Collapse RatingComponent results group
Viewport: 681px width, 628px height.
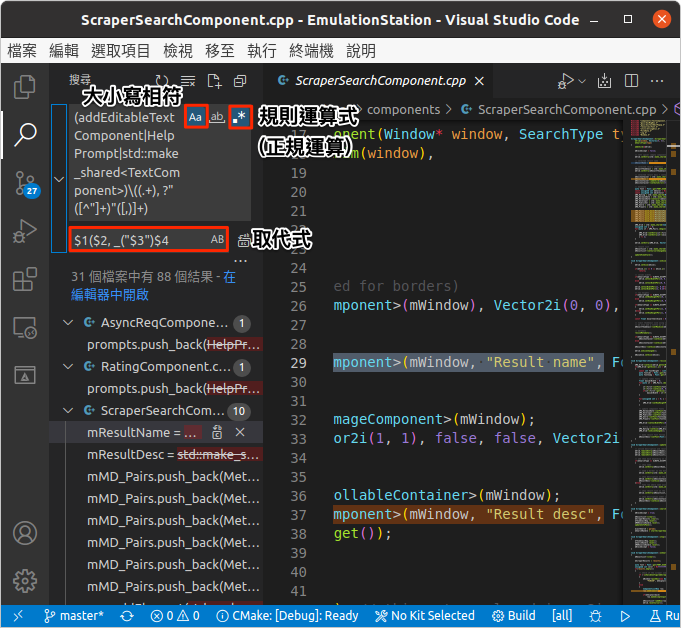click(x=68, y=366)
